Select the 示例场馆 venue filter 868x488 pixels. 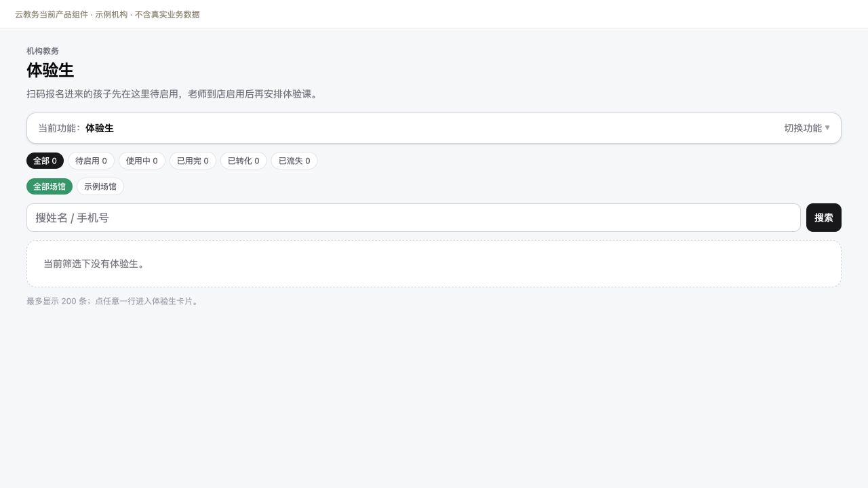[100, 186]
